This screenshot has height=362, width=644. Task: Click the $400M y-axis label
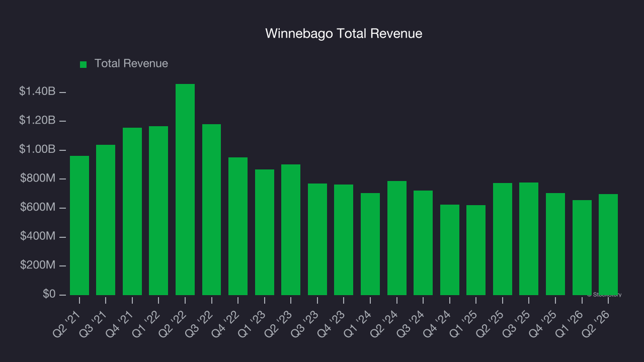38,236
